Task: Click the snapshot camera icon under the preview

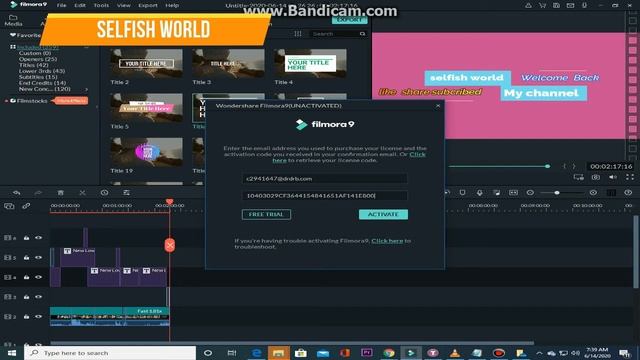Action: [x=596, y=177]
